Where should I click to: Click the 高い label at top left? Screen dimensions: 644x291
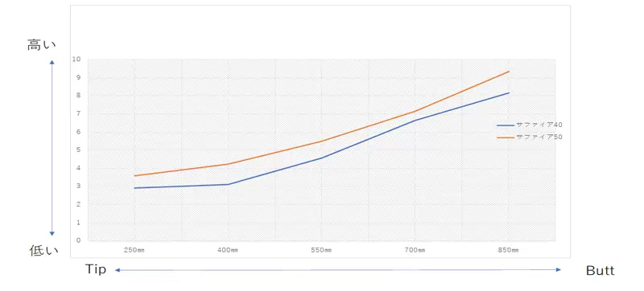(x=41, y=45)
